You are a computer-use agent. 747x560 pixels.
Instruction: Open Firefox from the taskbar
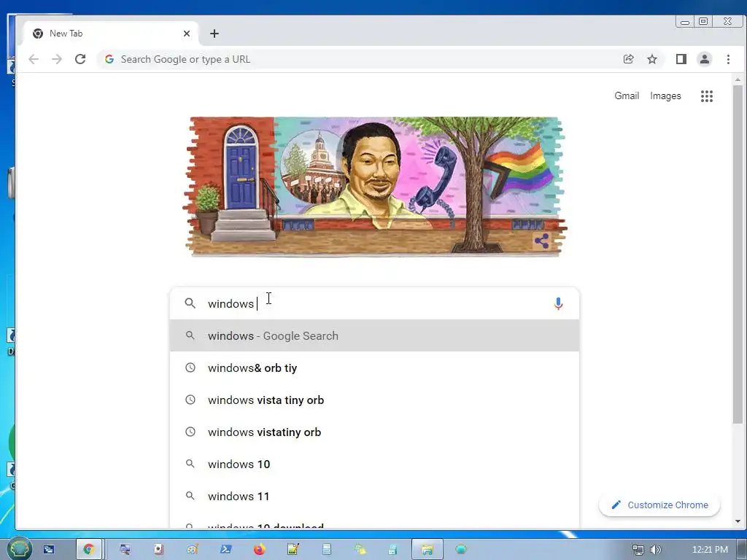(259, 550)
